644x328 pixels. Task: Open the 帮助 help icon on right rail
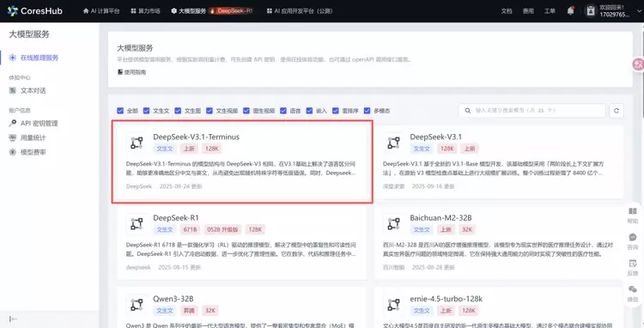tap(633, 215)
